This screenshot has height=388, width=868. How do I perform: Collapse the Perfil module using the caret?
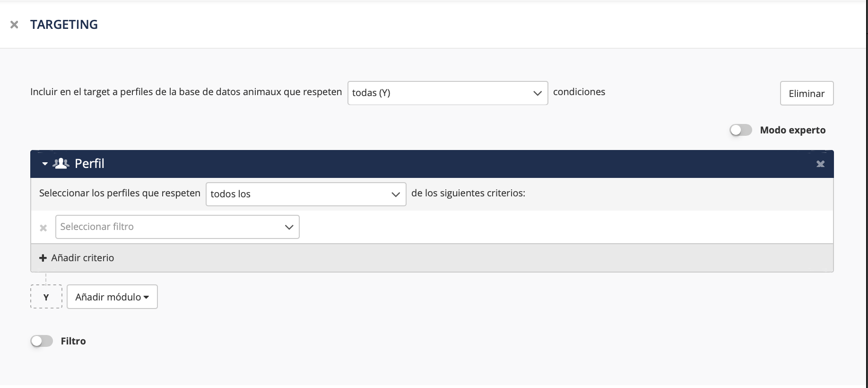point(45,164)
